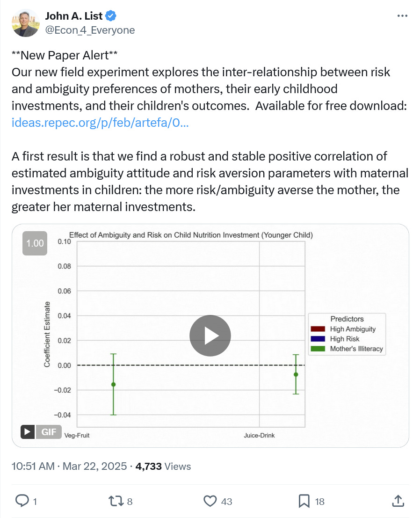Open the reply comment icon
This screenshot has height=518, width=420.
click(x=22, y=501)
